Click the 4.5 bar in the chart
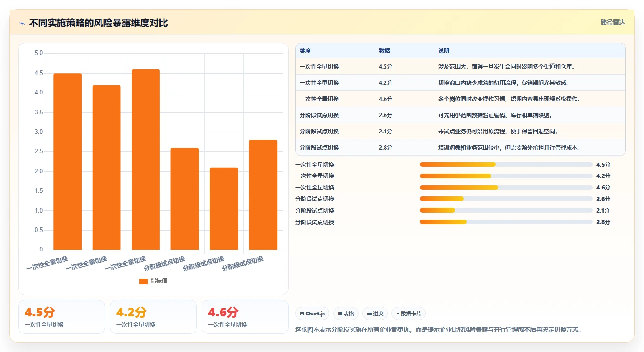The image size is (644, 352). coord(68,162)
